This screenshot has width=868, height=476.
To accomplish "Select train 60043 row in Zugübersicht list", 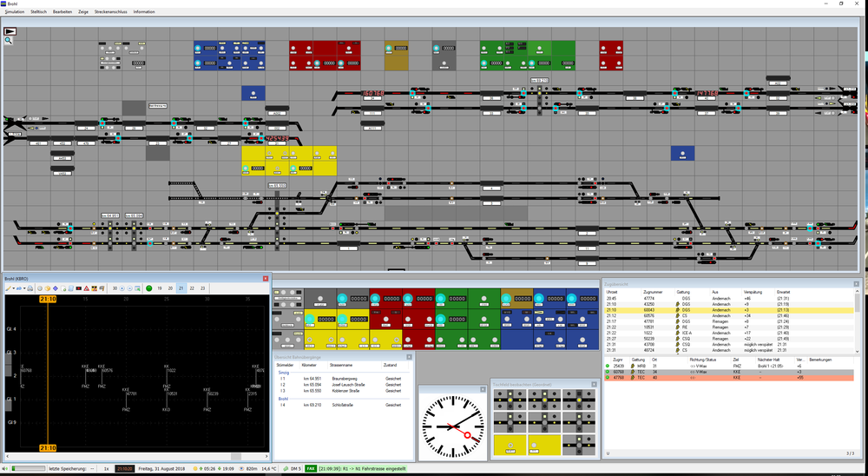I will [729, 310].
